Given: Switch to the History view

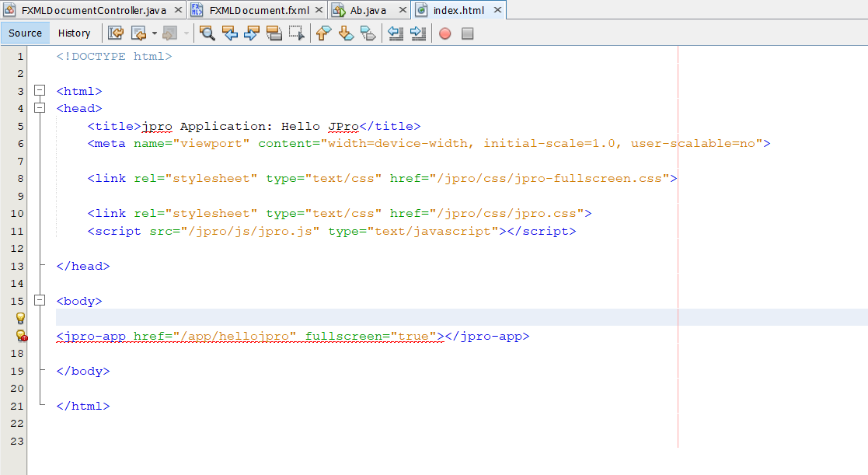Looking at the screenshot, I should point(74,33).
